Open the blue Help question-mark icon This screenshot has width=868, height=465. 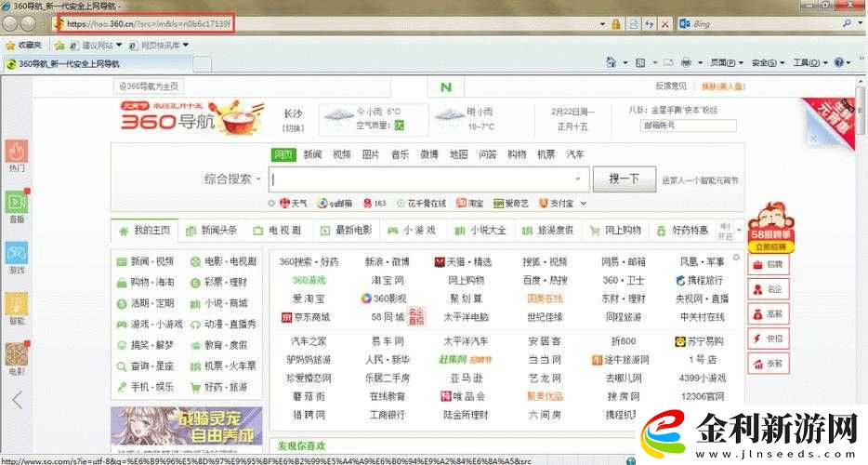[x=839, y=62]
